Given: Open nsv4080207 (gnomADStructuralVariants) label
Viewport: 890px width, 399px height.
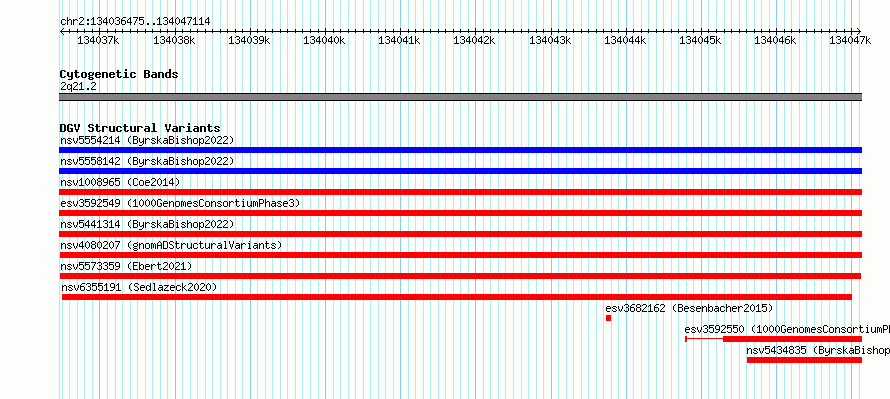Looking at the screenshot, I should click(x=171, y=245).
